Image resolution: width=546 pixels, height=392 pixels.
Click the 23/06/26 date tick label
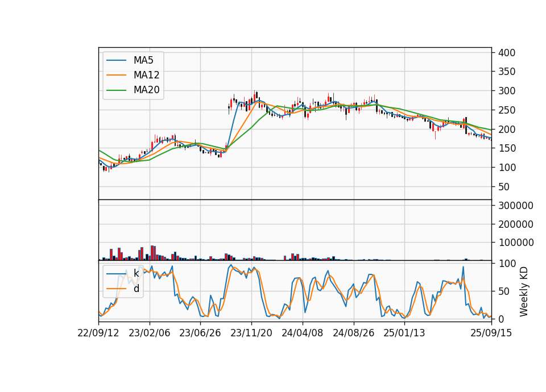coord(200,333)
